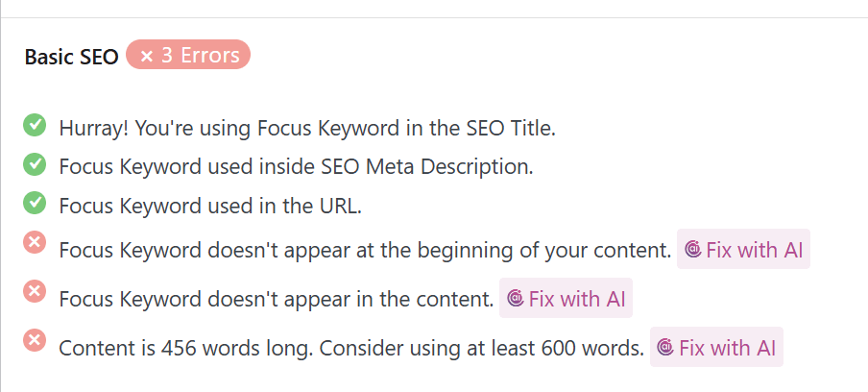
Task: Click red error icon beside content length warning
Action: click(x=36, y=340)
